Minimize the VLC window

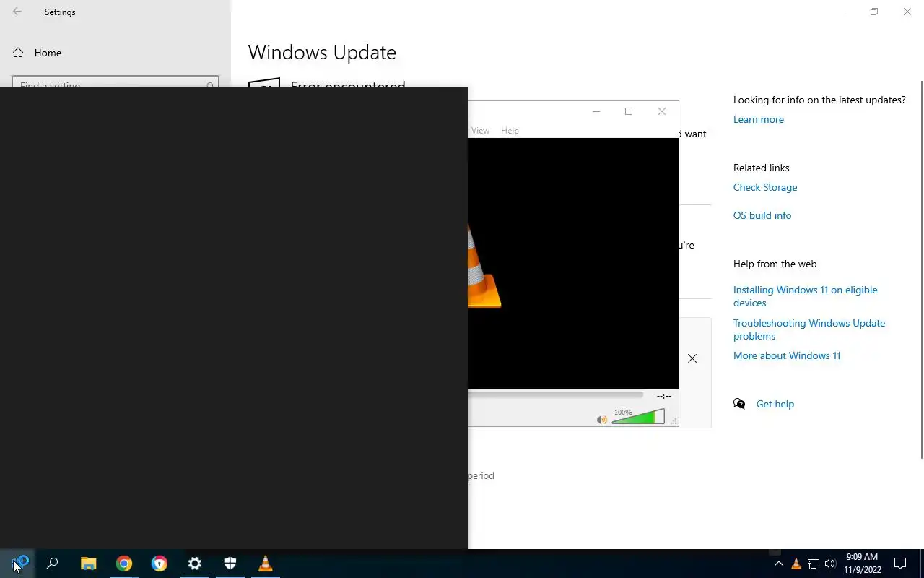point(596,111)
